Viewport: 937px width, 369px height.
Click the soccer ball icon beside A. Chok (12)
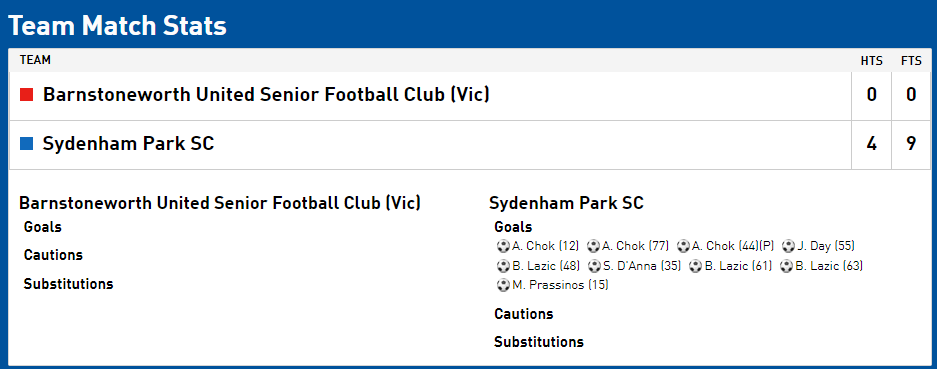[503, 246]
